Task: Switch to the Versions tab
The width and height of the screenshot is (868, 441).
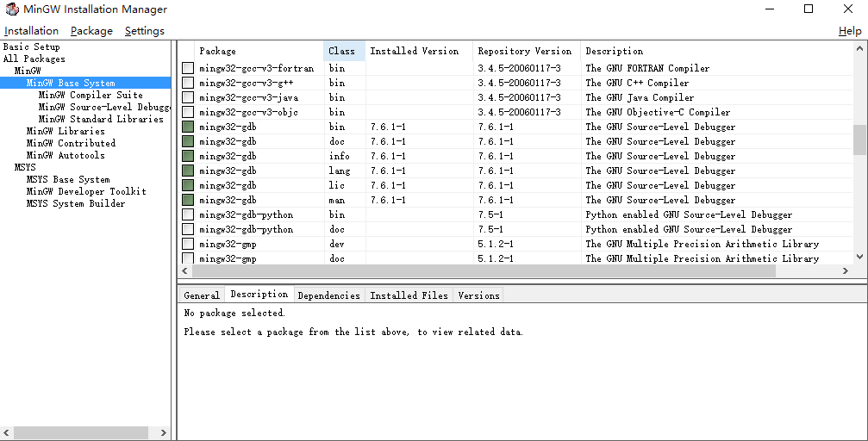Action: coord(479,295)
